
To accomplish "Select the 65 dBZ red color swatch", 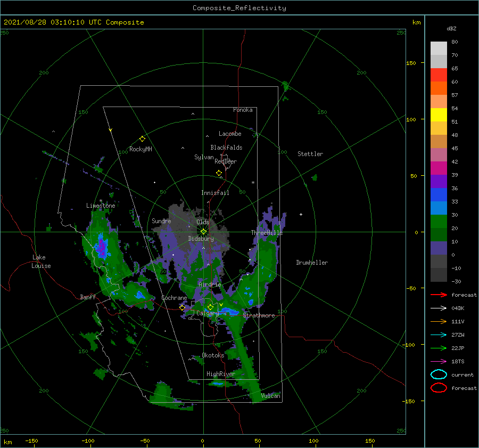I will [439, 75].
